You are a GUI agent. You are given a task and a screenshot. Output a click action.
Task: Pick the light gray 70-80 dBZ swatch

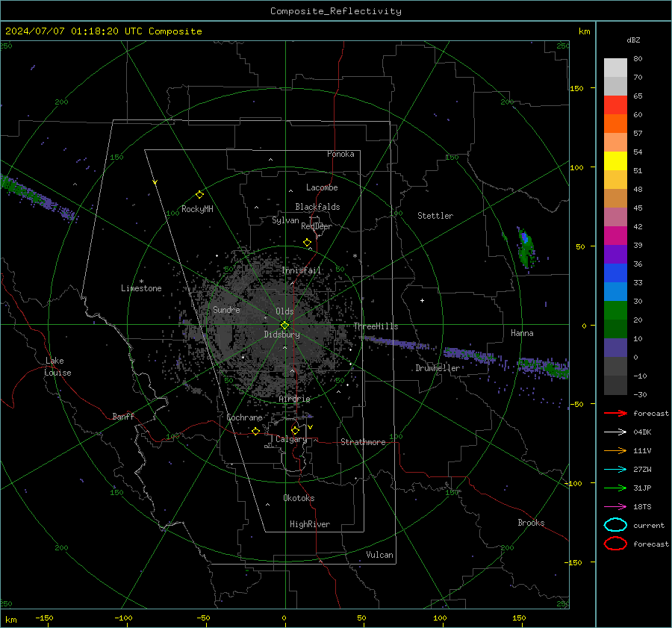(615, 68)
